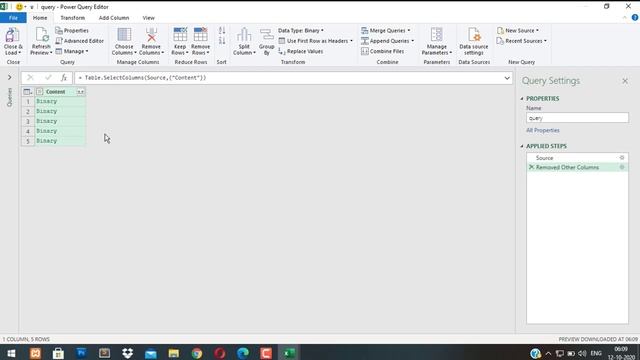Click Keep Rows icon
Screen dimensions: 640x360
click(180, 35)
